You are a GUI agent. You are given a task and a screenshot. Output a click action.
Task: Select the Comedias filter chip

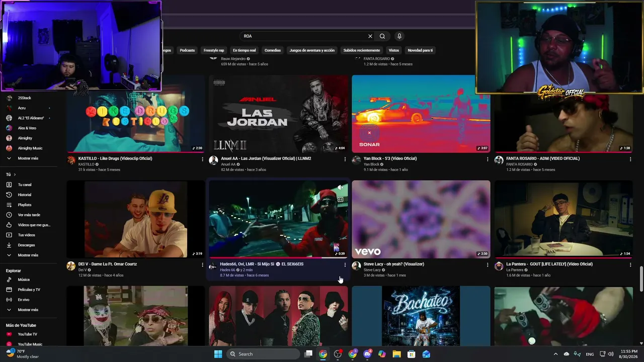[273, 50]
